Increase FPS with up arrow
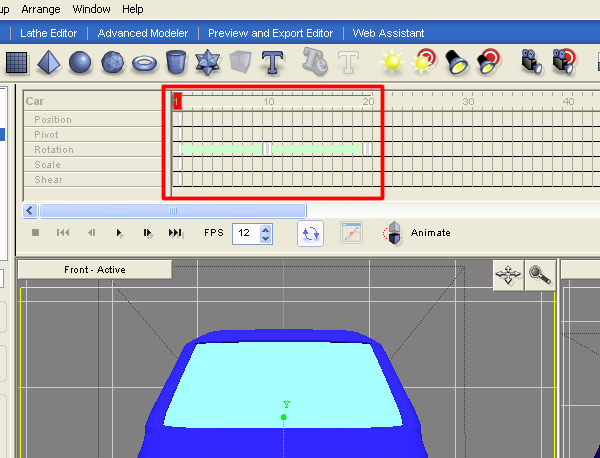 coord(265,229)
